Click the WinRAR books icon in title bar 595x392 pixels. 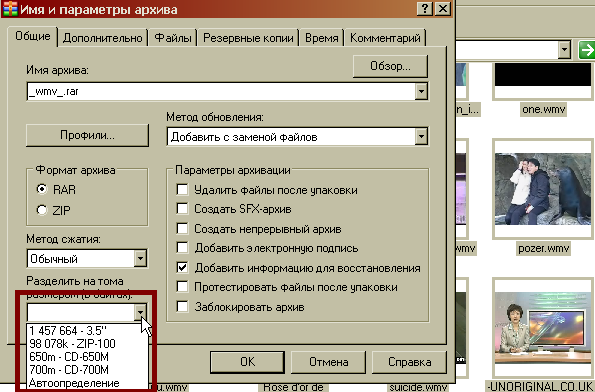10,8
